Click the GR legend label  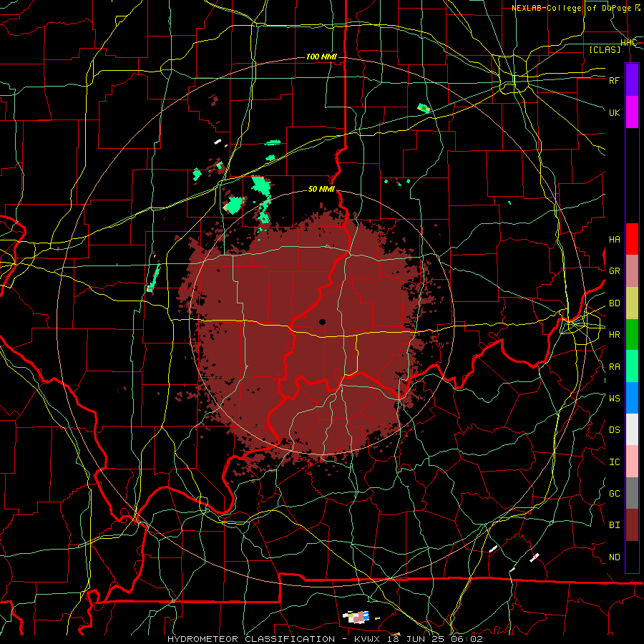(614, 271)
